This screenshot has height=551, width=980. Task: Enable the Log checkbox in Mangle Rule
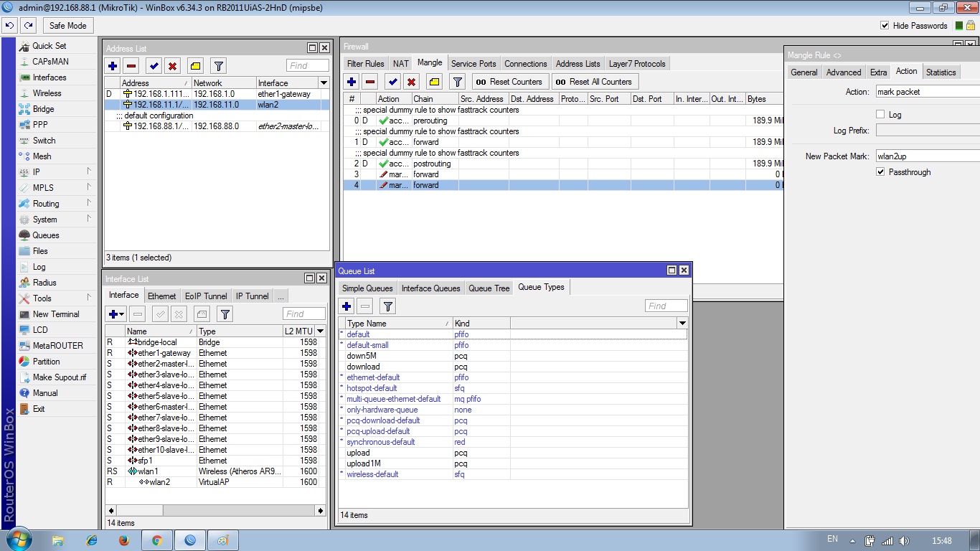pyautogui.click(x=880, y=115)
